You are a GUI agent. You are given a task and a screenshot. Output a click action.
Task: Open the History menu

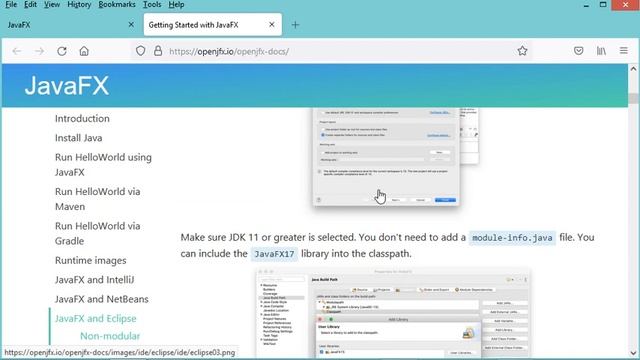click(x=79, y=4)
